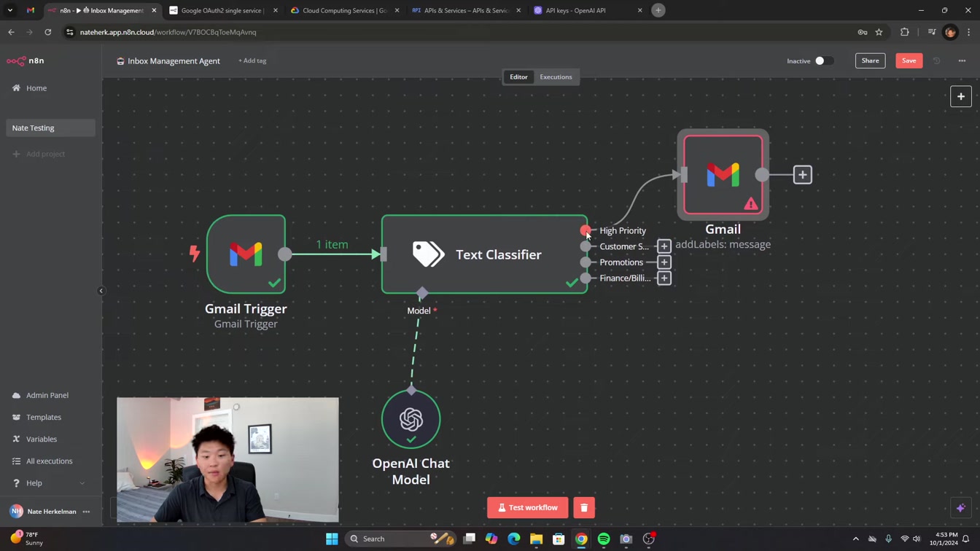
Task: Switch to the API keys - OpenAI API tab
Action: tap(588, 10)
